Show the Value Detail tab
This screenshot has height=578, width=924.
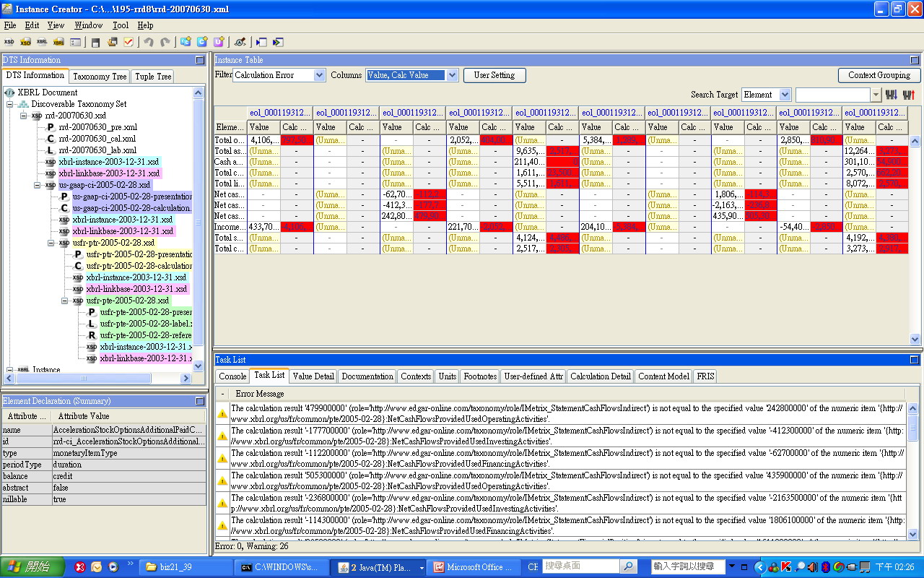coord(313,376)
